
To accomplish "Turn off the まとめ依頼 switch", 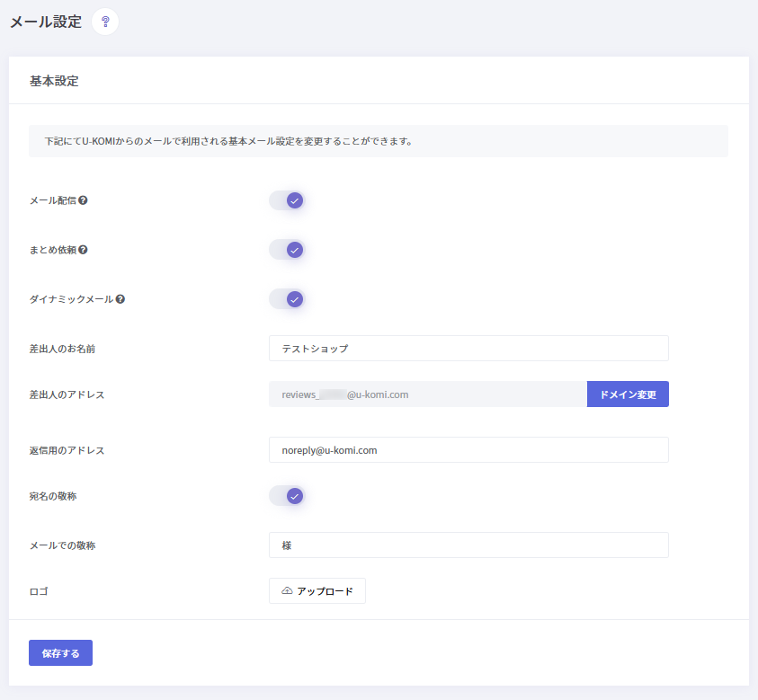I will (288, 250).
